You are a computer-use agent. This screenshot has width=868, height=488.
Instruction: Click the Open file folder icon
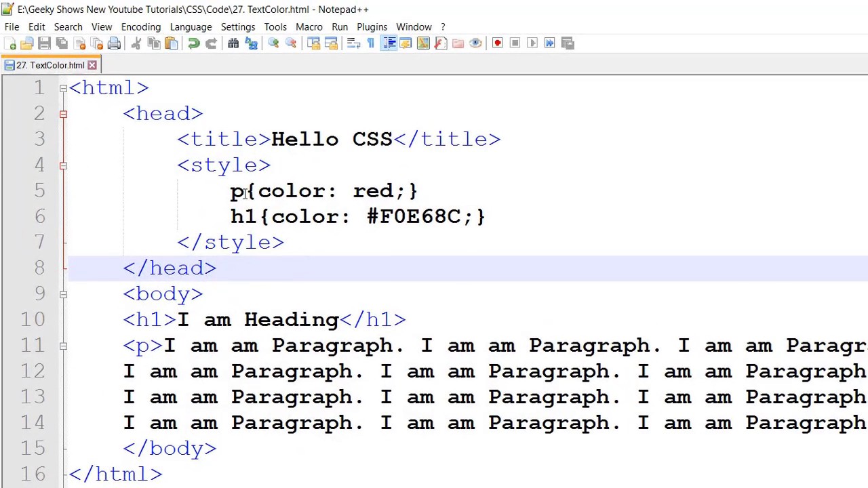tap(27, 43)
